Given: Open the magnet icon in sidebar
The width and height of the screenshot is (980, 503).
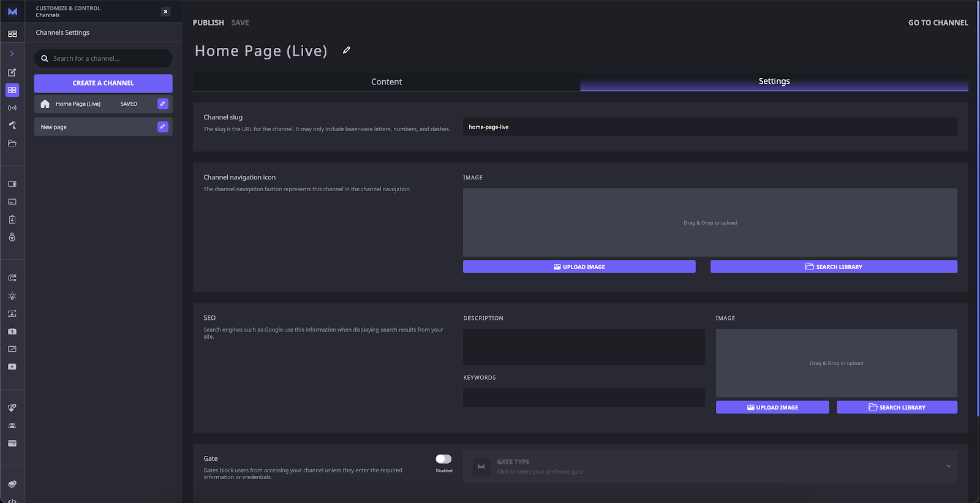Looking at the screenshot, I should [x=12, y=278].
